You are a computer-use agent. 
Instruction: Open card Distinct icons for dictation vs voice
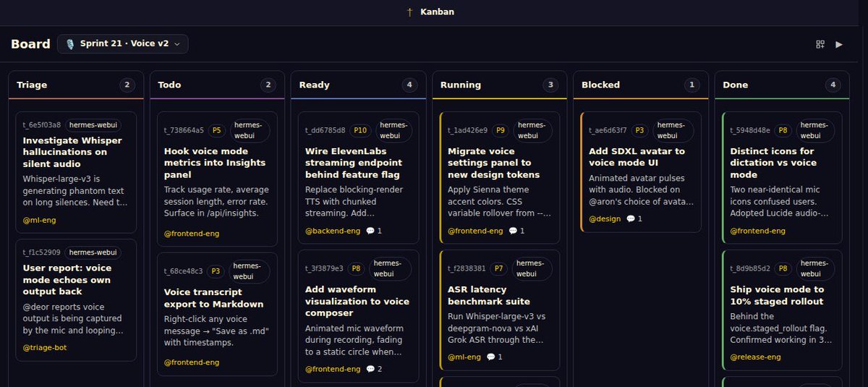[783, 178]
